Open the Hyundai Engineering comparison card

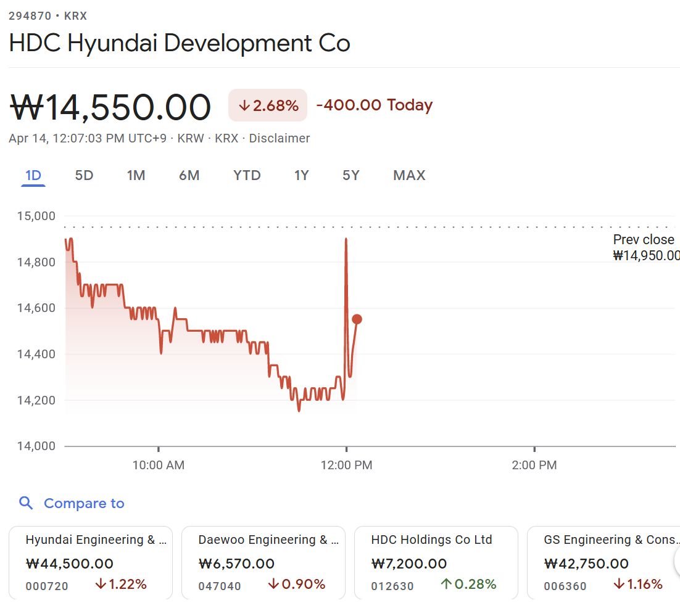(x=91, y=562)
